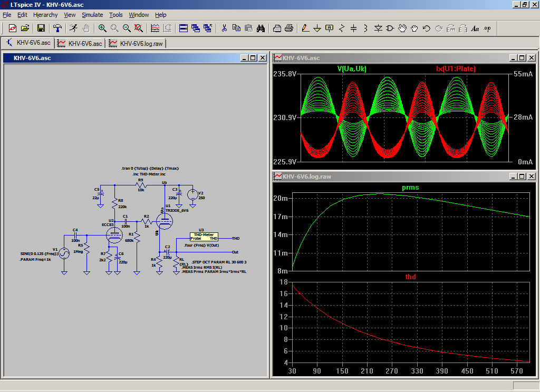Image resolution: width=540 pixels, height=392 pixels.
Task: Click the Zoom Out magnifier icon
Action: 127,28
